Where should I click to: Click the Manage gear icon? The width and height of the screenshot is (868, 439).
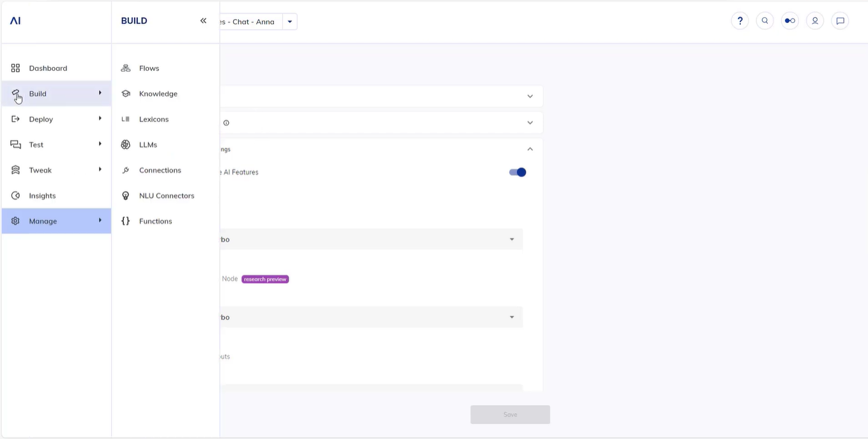point(15,221)
